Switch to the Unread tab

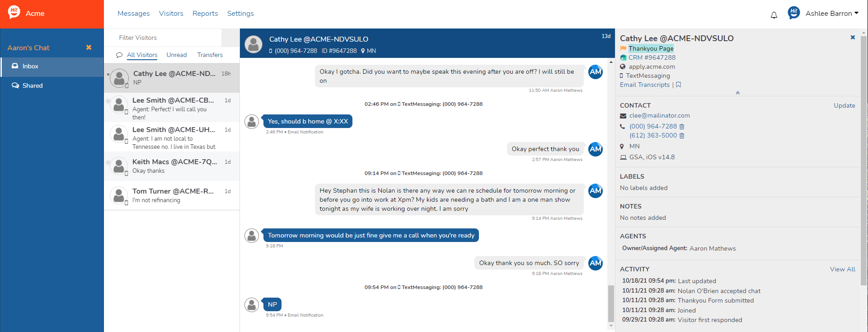(x=176, y=55)
